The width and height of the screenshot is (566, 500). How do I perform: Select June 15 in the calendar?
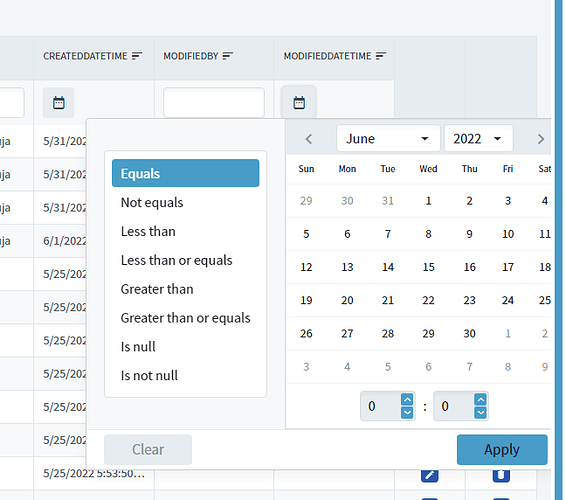(x=428, y=267)
